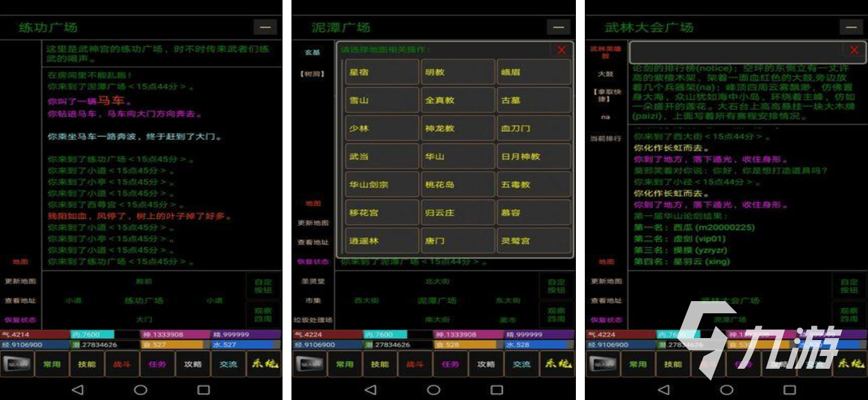Open 战斗 tab on 练功广场 screen
The height and width of the screenshot is (400, 868).
pos(122,364)
